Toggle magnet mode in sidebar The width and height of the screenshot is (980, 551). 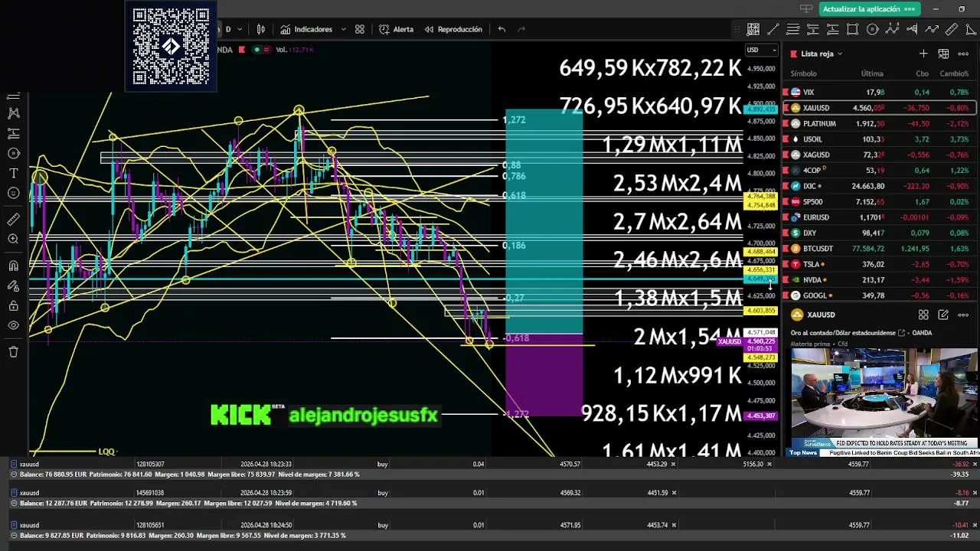13,266
